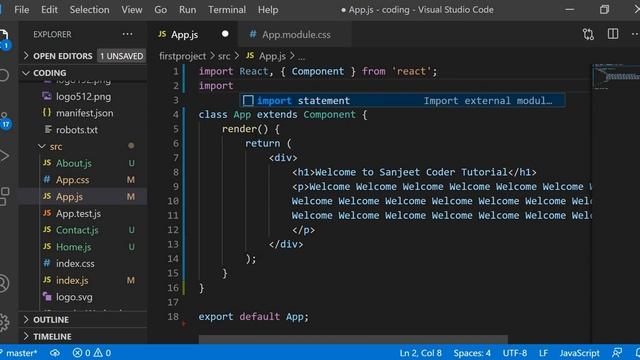Open the Manage gear icon
Viewport: 640px width, 360px height.
4,323
